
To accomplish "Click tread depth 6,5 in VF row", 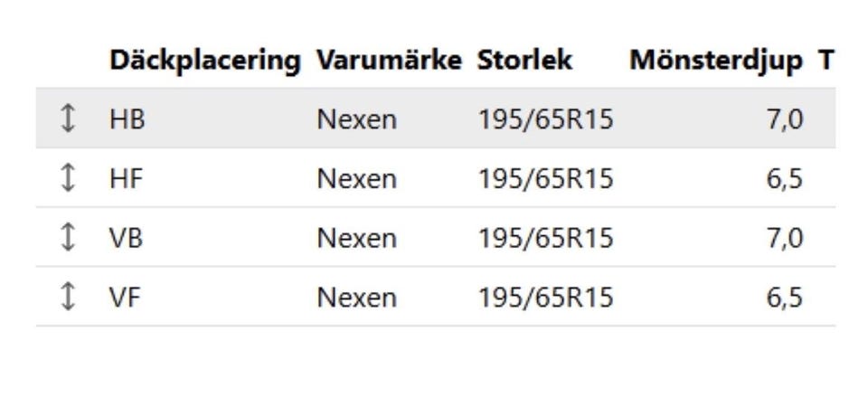I will [x=784, y=298].
